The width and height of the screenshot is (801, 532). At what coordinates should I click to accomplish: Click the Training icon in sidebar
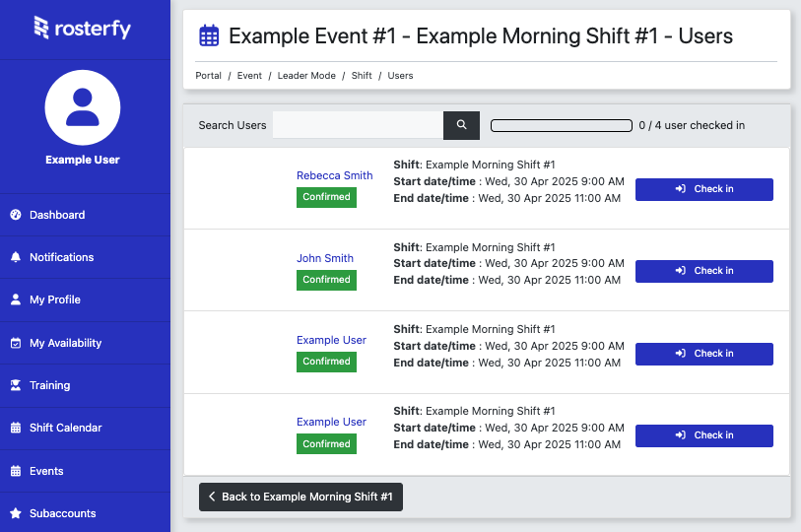(x=16, y=385)
